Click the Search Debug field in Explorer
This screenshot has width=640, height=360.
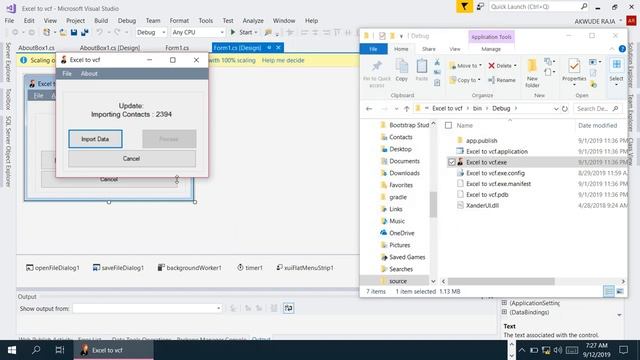[x=598, y=109]
